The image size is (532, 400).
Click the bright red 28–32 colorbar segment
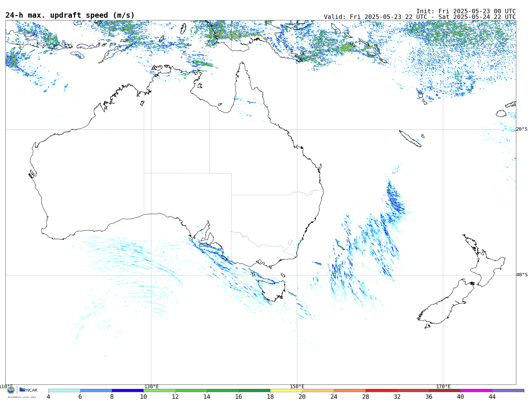tap(382, 391)
